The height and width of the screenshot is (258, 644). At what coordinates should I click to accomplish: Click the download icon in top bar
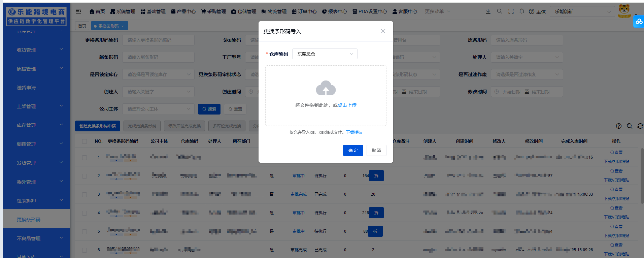tap(488, 11)
